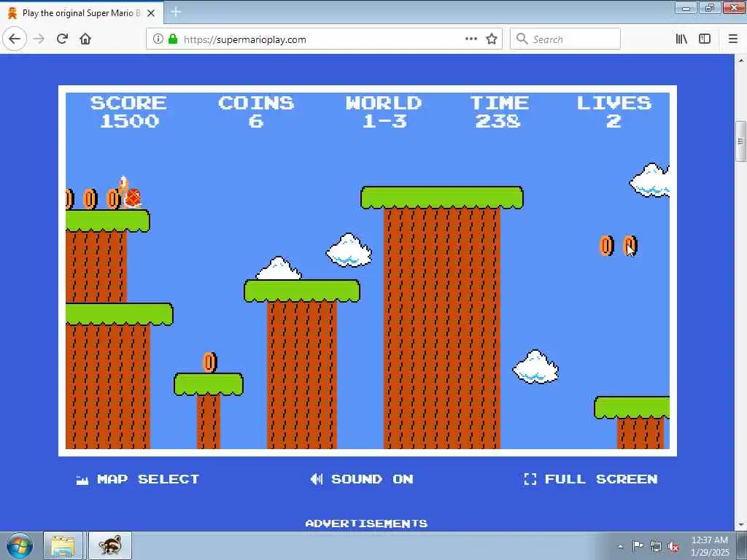The width and height of the screenshot is (747, 560).
Task: Click the coin above the small mushroom platform
Action: click(x=209, y=362)
